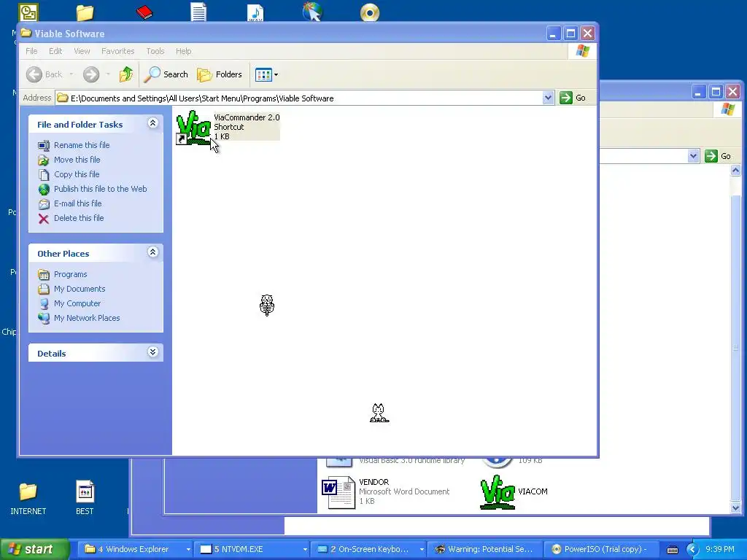747x560 pixels.
Task: Click scroll up arrow in background window
Action: 735,170
